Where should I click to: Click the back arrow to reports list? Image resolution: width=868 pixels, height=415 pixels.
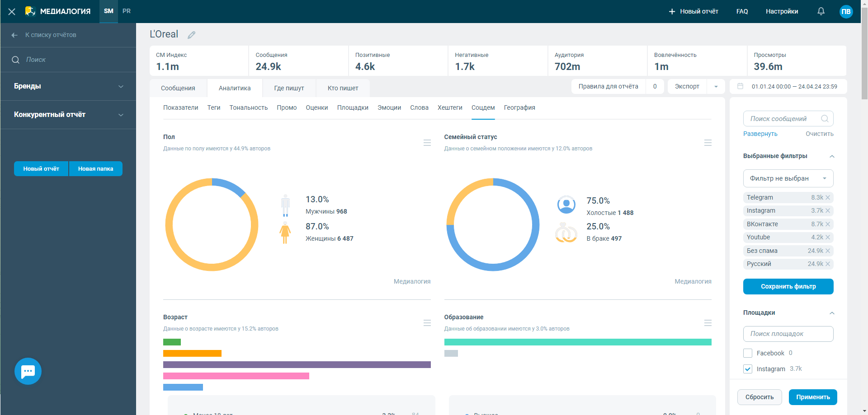[x=14, y=35]
